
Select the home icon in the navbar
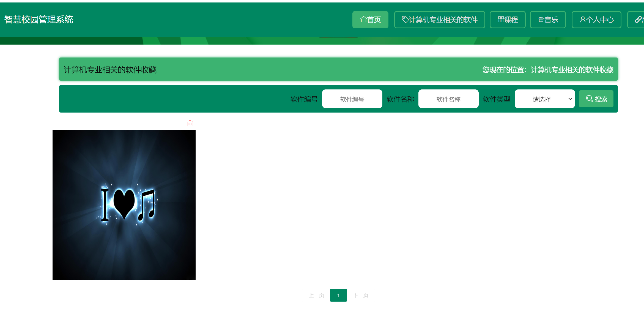[x=363, y=19]
